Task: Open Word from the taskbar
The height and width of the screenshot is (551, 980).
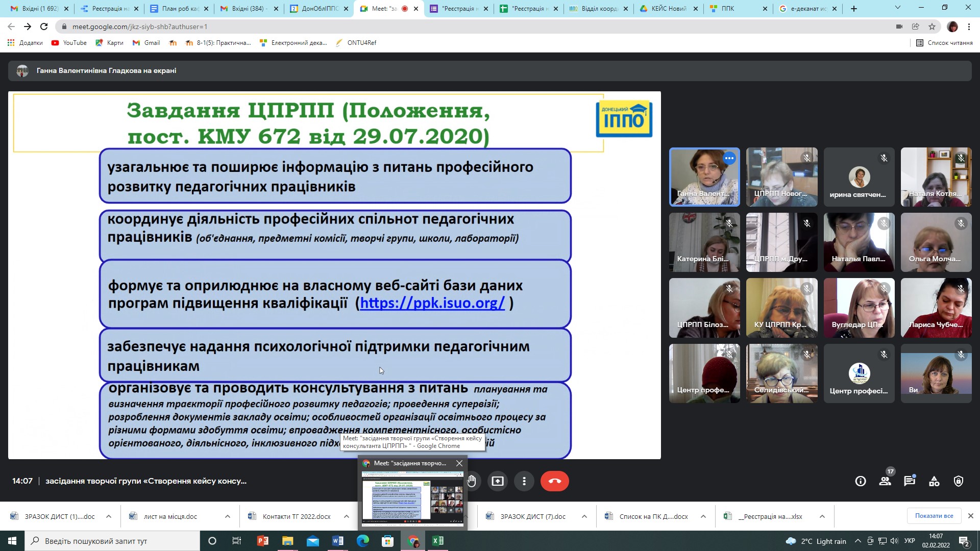Action: pyautogui.click(x=338, y=541)
